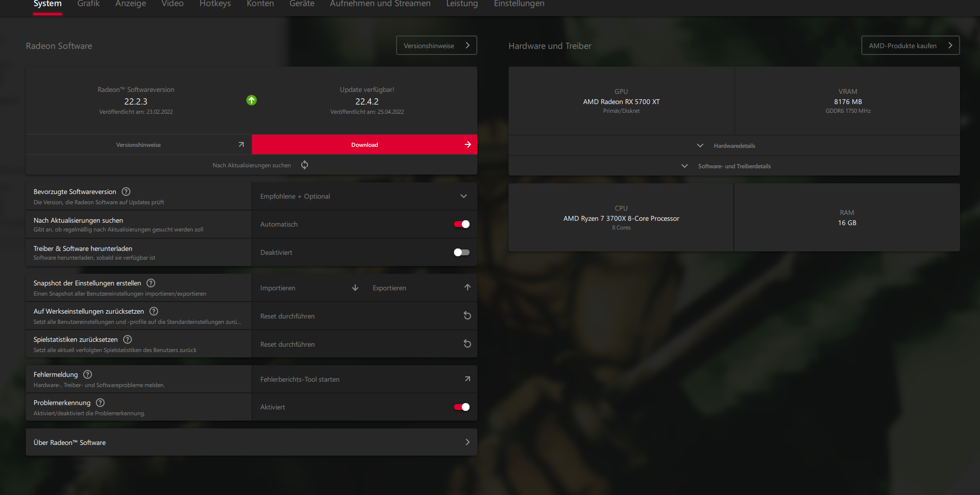Viewport: 980px width, 495px height.
Task: Click the Importieren down-arrow icon
Action: tap(355, 288)
